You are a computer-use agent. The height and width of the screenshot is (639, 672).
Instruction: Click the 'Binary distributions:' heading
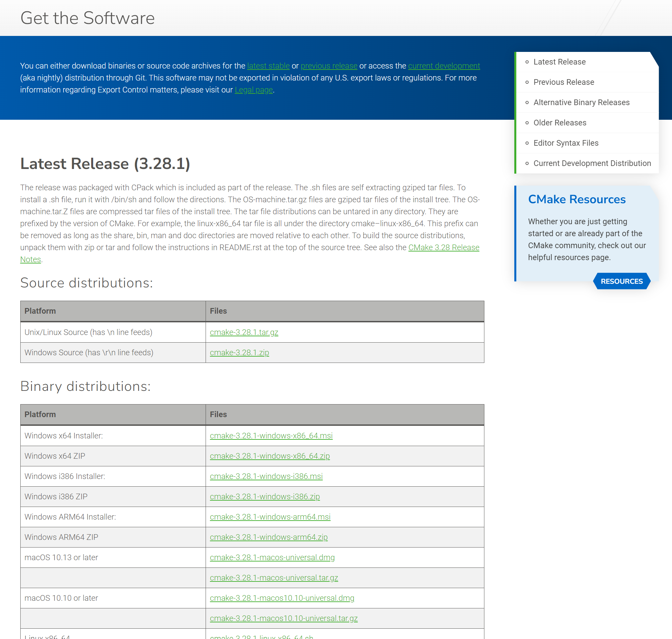(x=85, y=387)
